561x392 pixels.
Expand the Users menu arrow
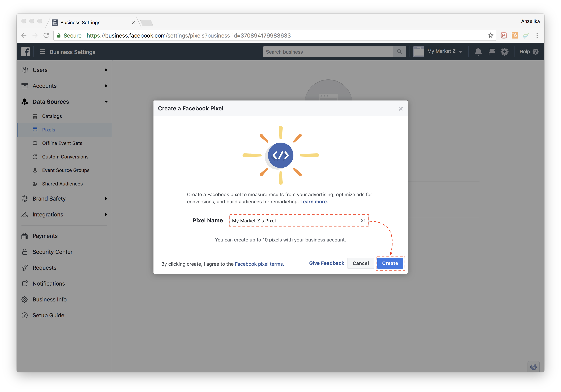pyautogui.click(x=106, y=70)
